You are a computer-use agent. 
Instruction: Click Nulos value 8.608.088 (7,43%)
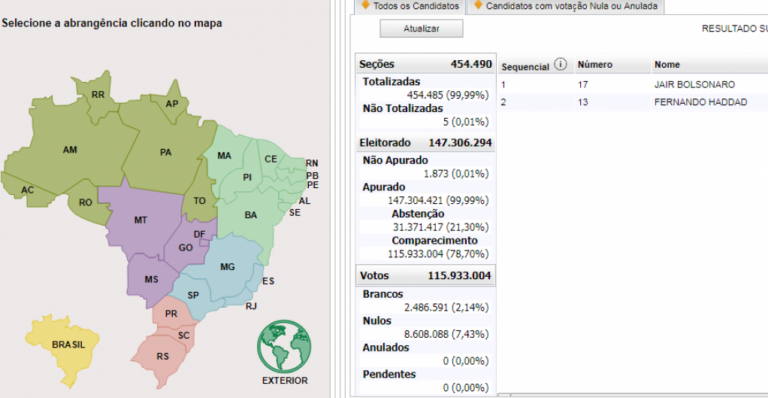tap(446, 334)
